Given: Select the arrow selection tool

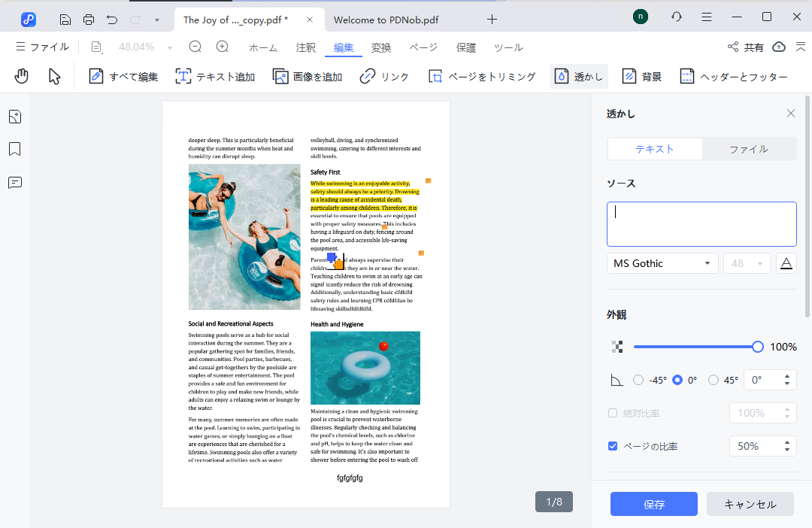Looking at the screenshot, I should [x=54, y=76].
